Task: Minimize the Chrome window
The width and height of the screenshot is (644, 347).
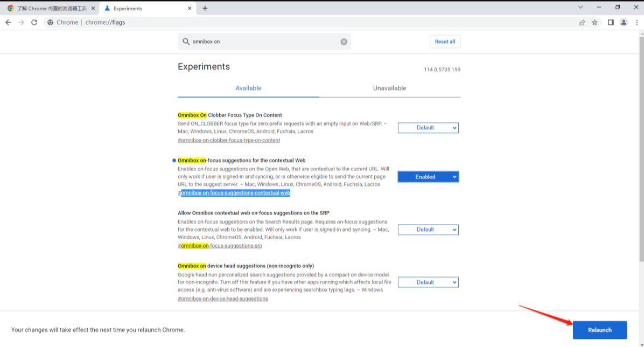Action: [599, 7]
